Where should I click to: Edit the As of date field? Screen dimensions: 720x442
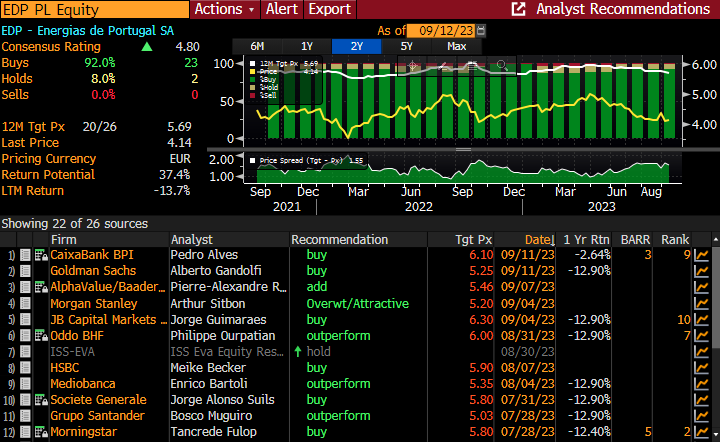[x=446, y=31]
